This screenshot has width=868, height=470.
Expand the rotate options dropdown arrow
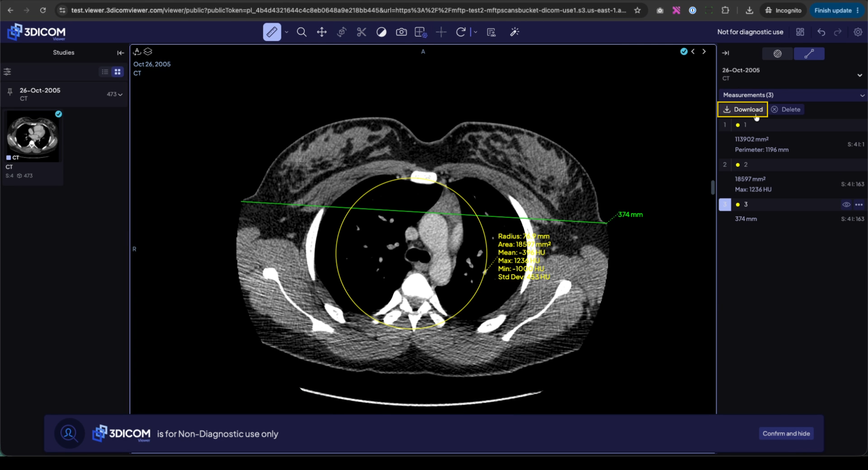(x=475, y=32)
